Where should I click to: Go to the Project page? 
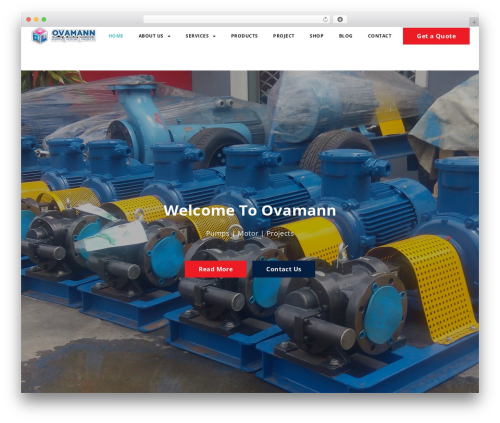click(284, 36)
